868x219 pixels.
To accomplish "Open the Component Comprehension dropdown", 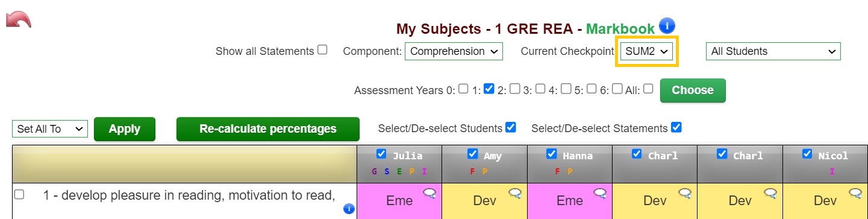I will pos(454,51).
